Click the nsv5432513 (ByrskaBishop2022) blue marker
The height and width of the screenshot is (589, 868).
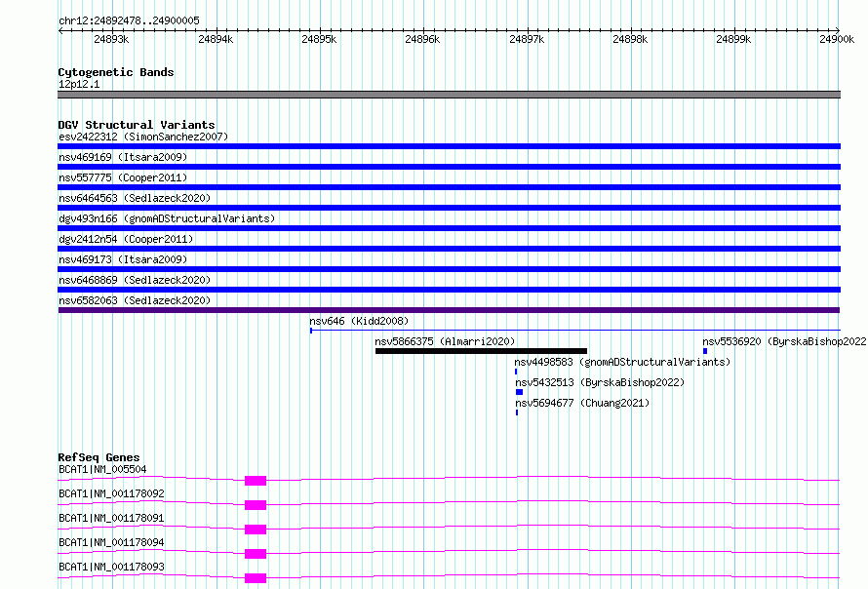[519, 392]
